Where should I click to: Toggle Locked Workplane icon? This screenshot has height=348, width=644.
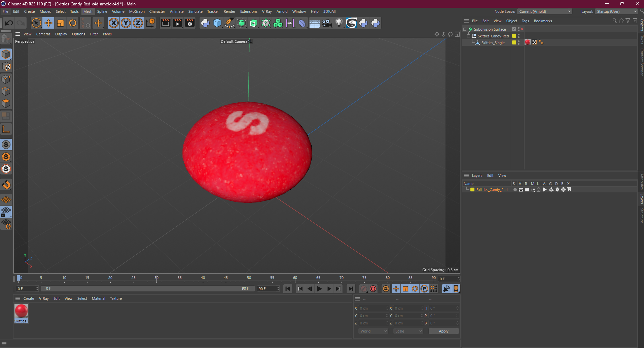6,212
